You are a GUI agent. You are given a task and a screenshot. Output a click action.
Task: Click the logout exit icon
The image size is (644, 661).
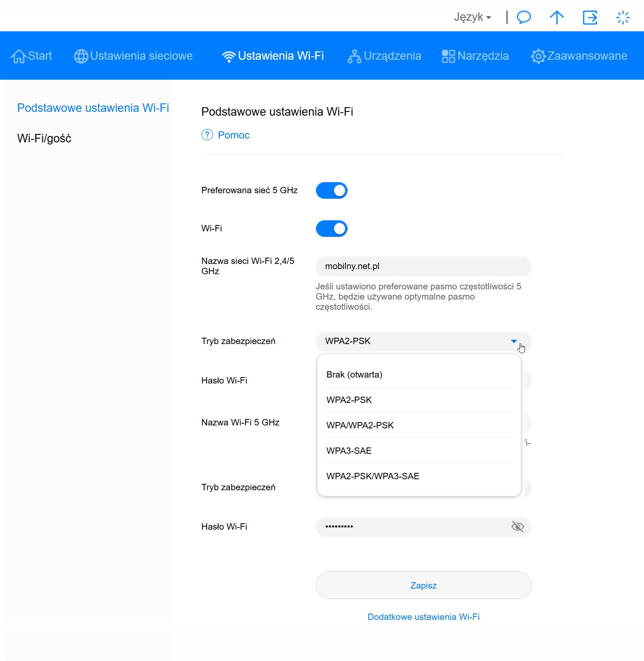(590, 17)
